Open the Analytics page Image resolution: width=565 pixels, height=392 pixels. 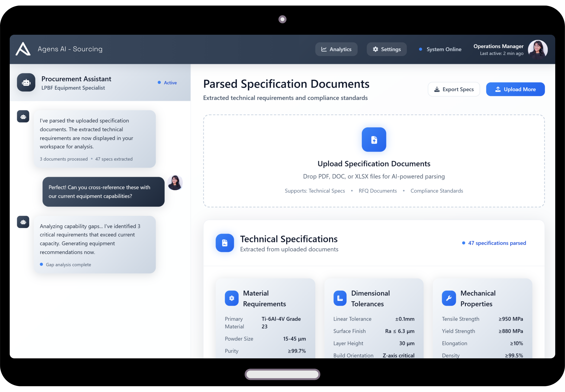pyautogui.click(x=336, y=49)
